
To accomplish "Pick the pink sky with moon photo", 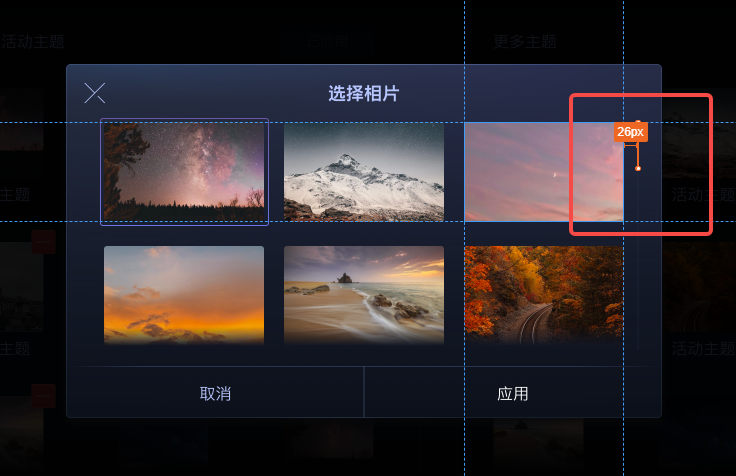I will point(544,172).
